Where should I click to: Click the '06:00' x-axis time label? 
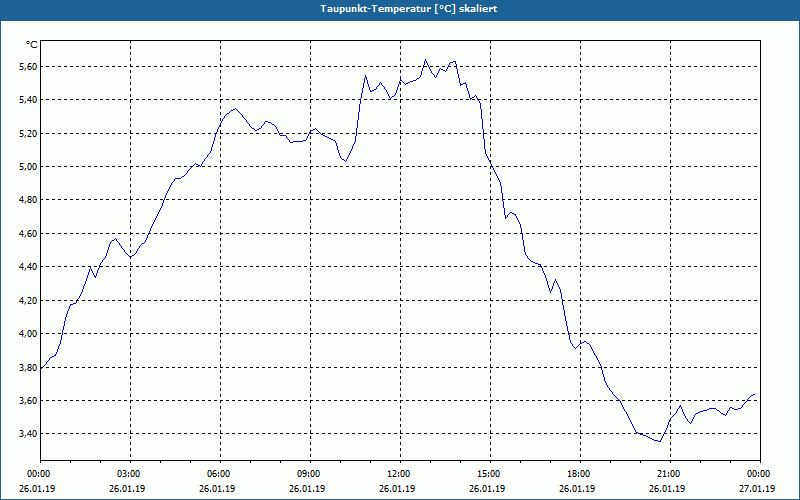click(217, 474)
